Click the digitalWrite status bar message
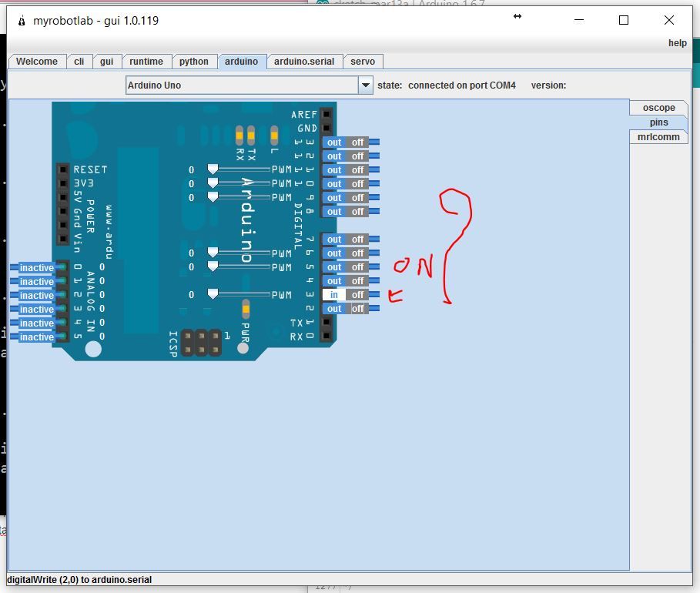This screenshot has height=593, width=700. pyautogui.click(x=79, y=580)
